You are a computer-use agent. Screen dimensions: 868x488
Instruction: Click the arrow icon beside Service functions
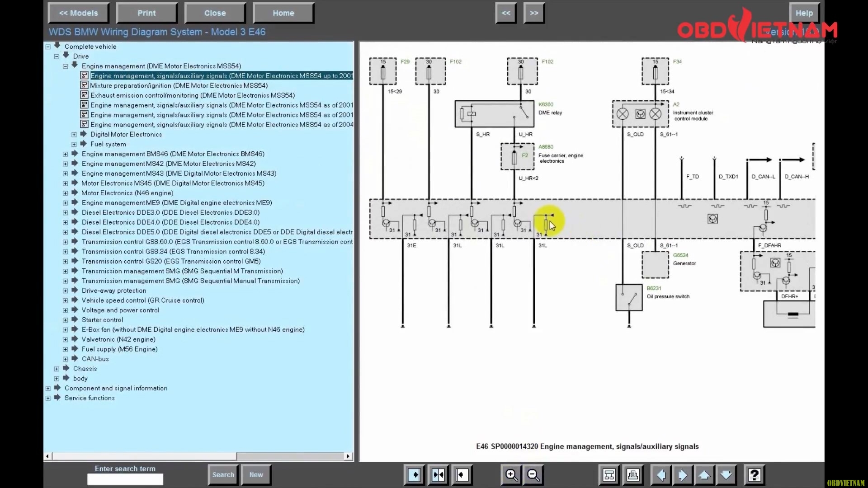pos(57,398)
